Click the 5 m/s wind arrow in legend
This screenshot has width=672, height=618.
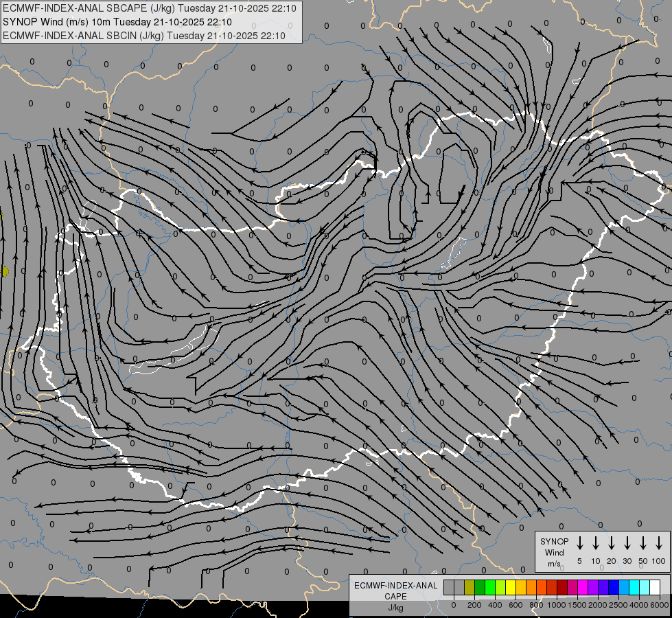(579, 543)
